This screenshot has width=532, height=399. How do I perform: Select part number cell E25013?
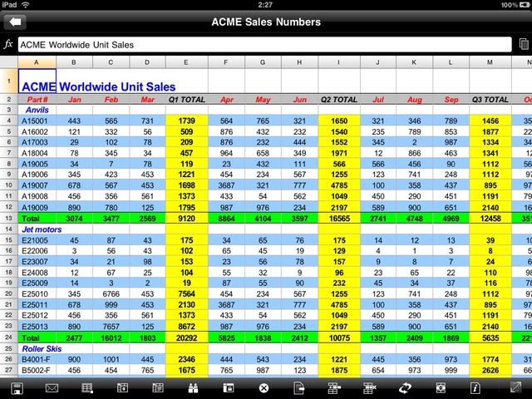[x=37, y=327]
